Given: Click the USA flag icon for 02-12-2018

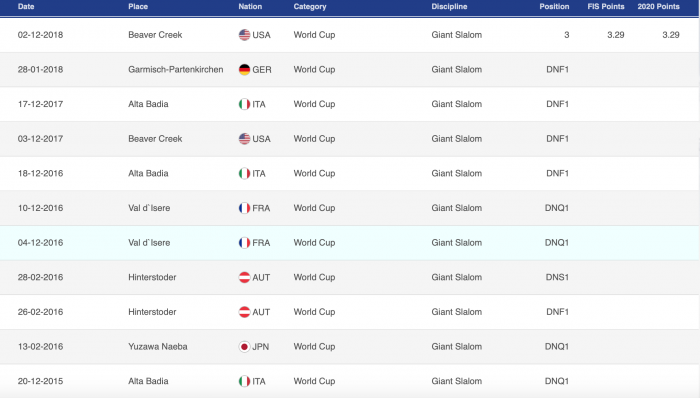Looking at the screenshot, I should [x=244, y=35].
